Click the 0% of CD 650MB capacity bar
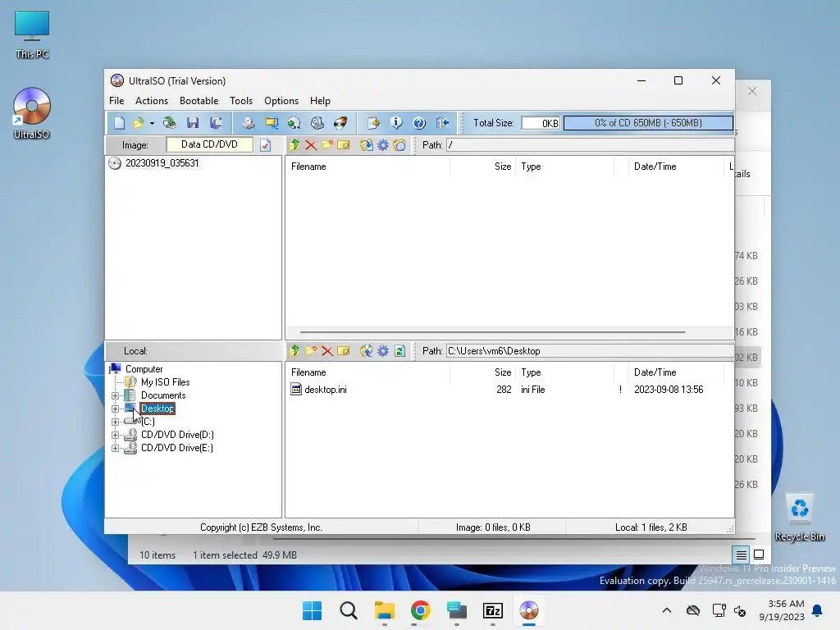This screenshot has width=840, height=630. point(648,123)
